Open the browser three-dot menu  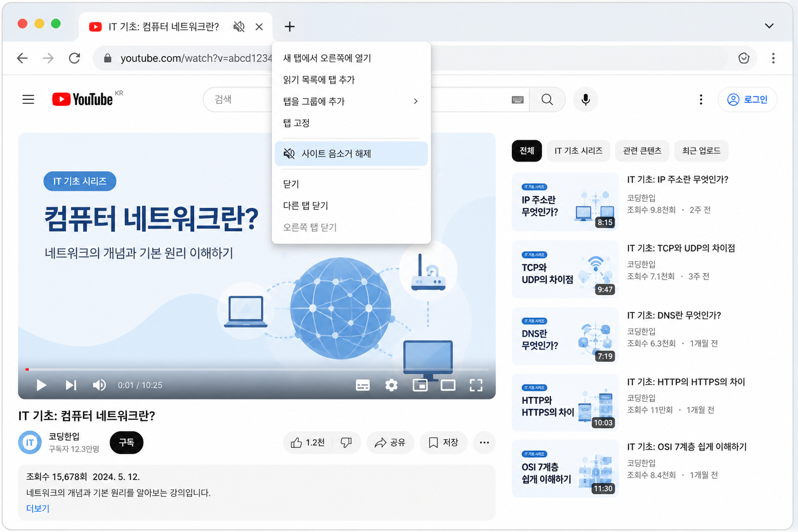(x=774, y=58)
